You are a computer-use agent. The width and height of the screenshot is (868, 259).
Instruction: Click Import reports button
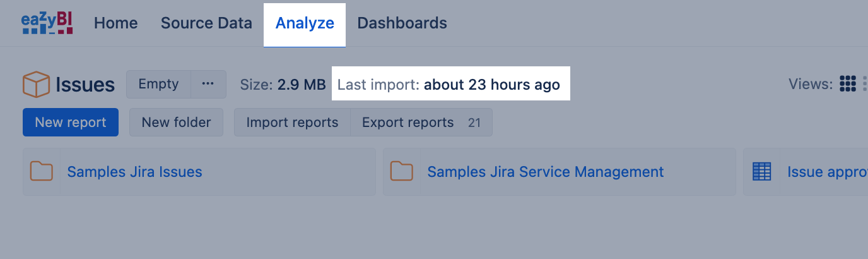point(292,123)
